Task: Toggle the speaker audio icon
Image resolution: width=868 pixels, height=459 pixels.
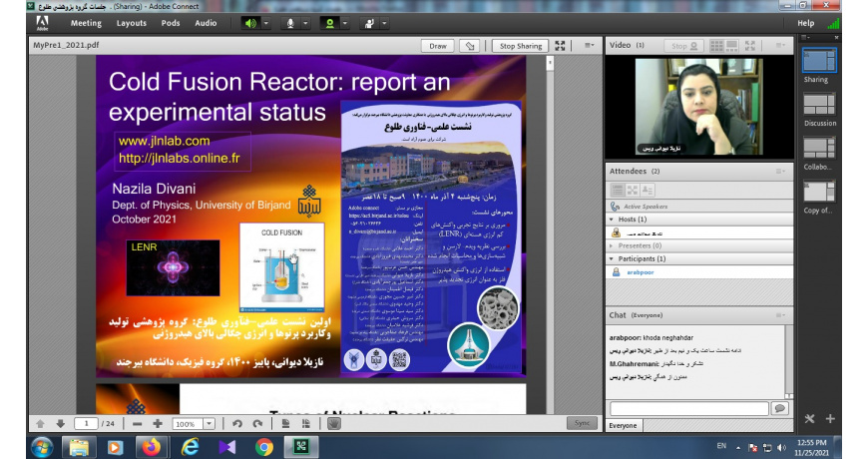Action: (250, 23)
